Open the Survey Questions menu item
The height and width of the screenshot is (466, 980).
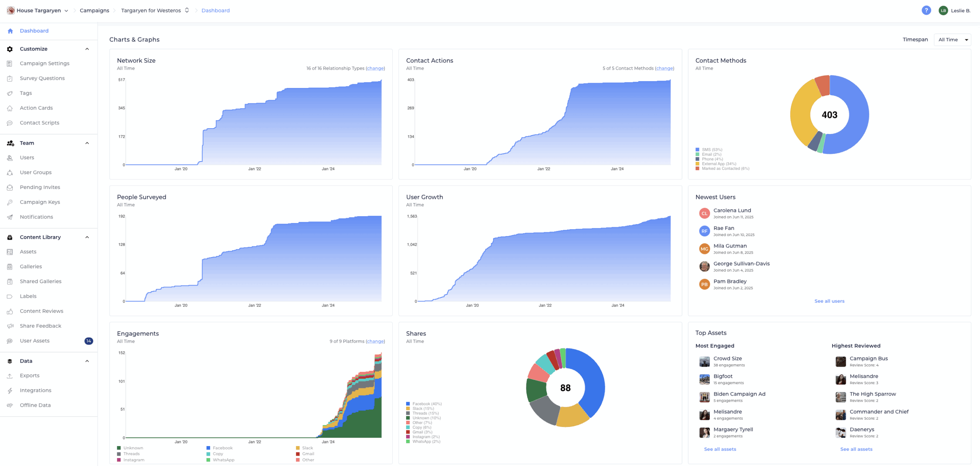(42, 78)
